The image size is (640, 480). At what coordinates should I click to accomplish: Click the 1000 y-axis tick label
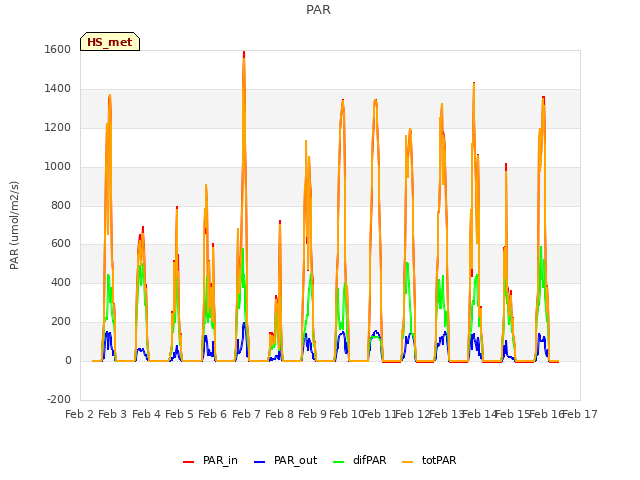coord(58,167)
